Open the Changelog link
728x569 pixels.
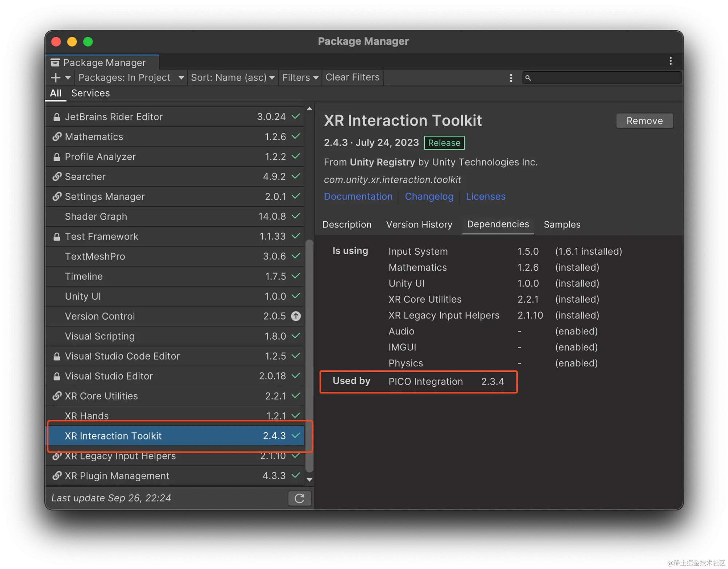pos(429,196)
